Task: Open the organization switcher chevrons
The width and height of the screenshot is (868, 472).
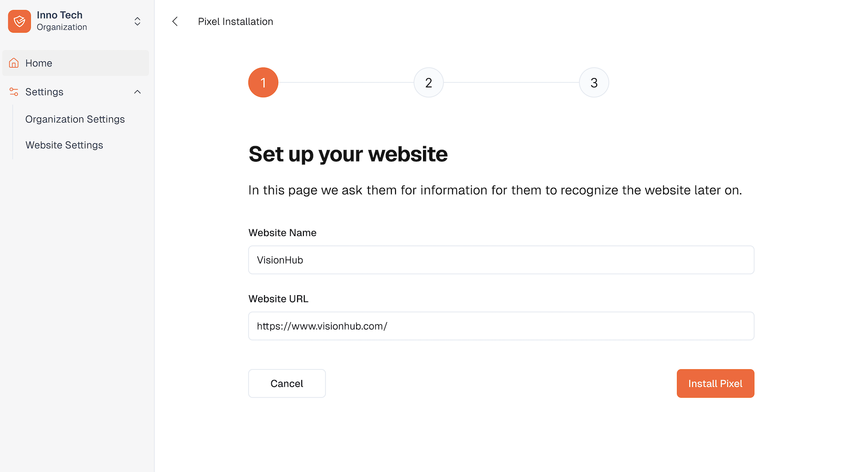Action: 137,21
